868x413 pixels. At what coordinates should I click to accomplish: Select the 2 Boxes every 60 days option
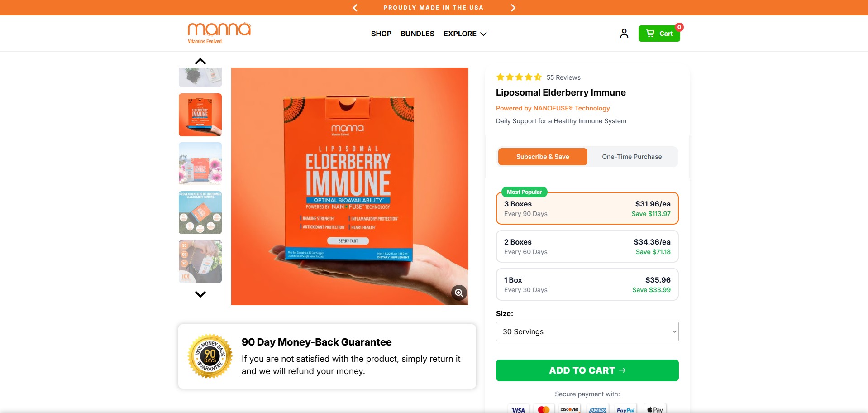tap(587, 247)
